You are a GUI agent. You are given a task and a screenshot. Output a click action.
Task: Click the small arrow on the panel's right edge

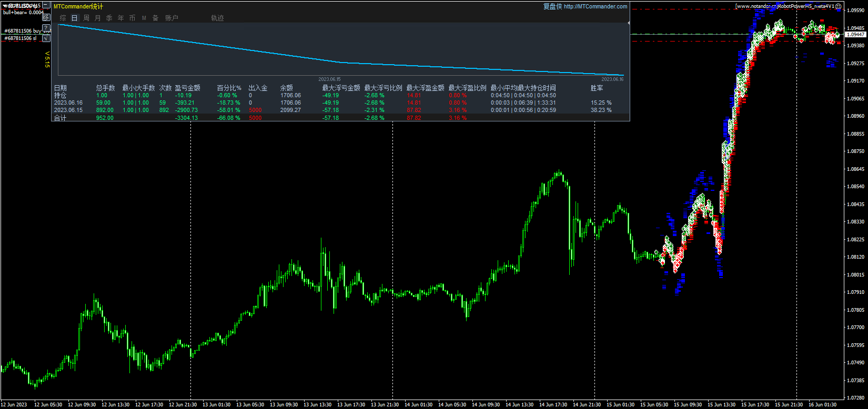click(x=629, y=23)
